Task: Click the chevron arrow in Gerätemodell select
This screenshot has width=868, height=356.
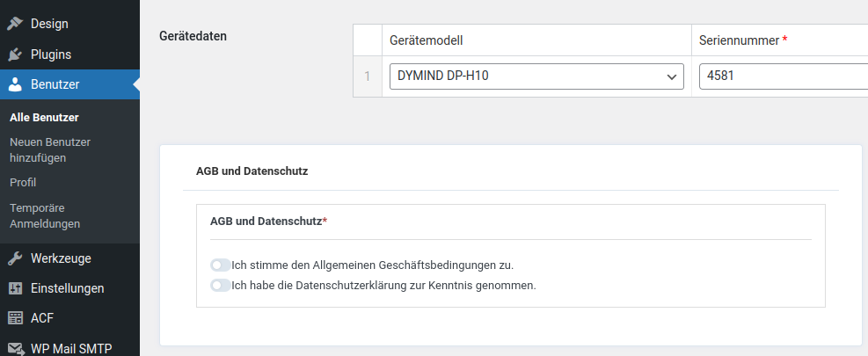Action: pyautogui.click(x=672, y=77)
